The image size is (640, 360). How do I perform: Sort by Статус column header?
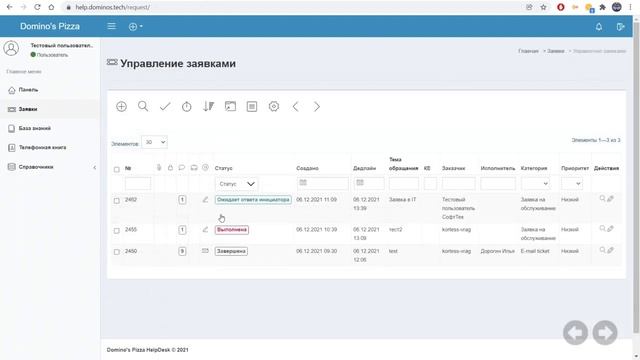tap(224, 168)
